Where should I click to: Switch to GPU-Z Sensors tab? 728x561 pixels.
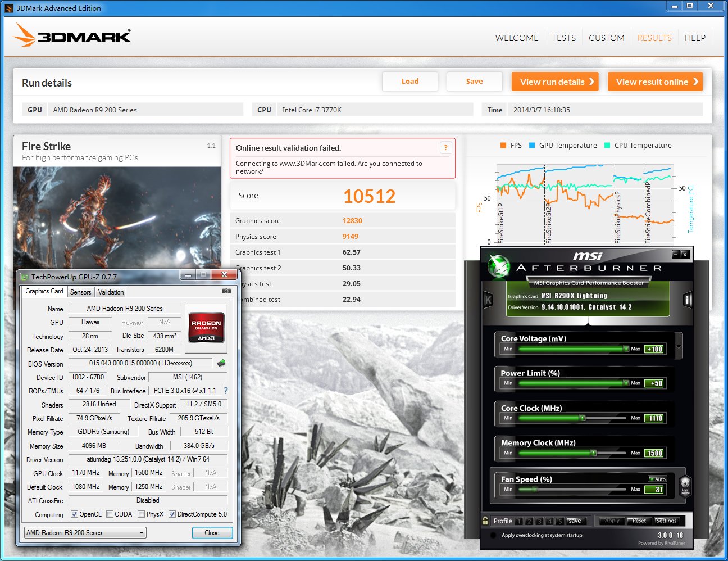pyautogui.click(x=80, y=292)
